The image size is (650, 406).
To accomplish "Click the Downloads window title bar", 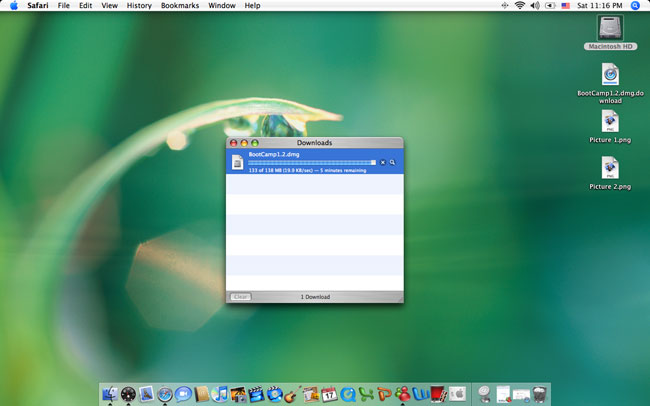I will [315, 143].
